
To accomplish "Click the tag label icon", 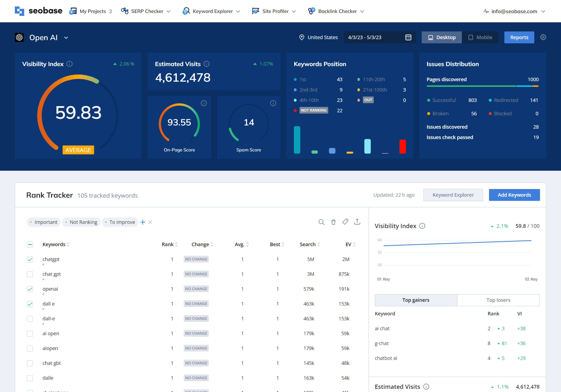I will (x=345, y=222).
